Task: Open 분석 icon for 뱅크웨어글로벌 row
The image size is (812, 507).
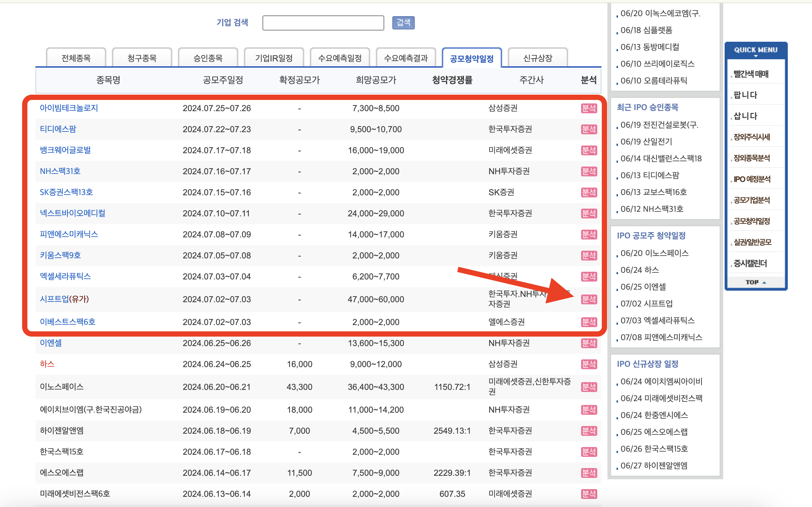Action: (588, 150)
